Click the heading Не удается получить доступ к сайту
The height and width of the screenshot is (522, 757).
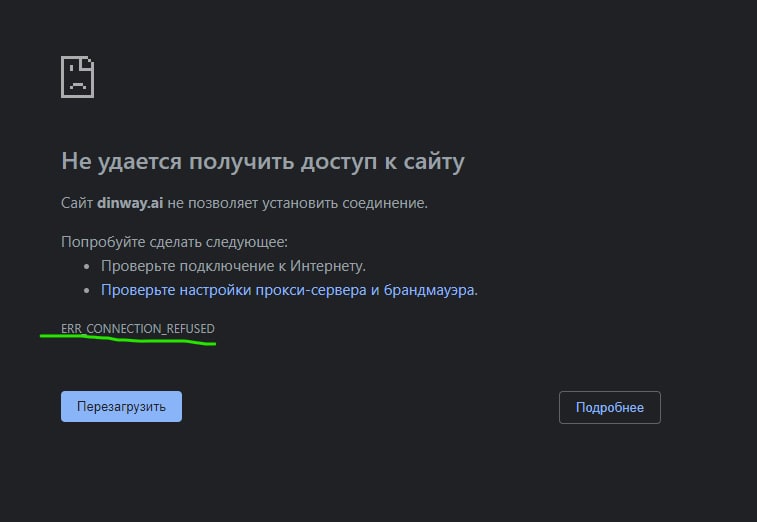pyautogui.click(x=263, y=161)
